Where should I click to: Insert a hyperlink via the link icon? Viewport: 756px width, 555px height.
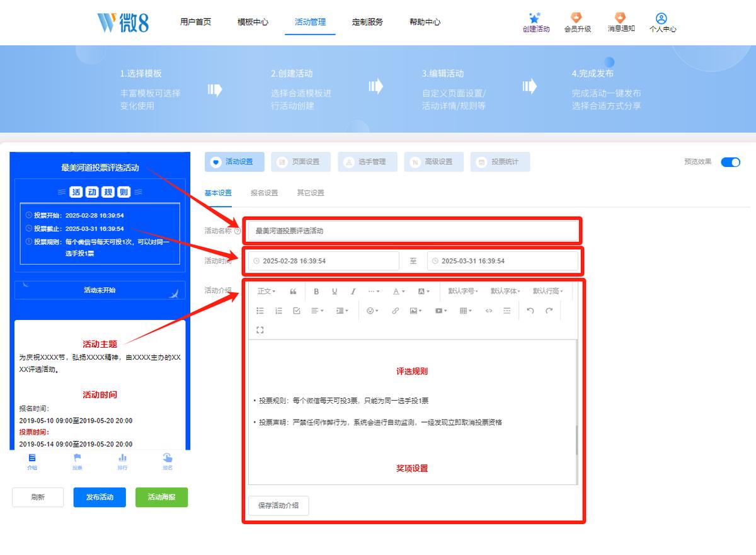pyautogui.click(x=395, y=311)
